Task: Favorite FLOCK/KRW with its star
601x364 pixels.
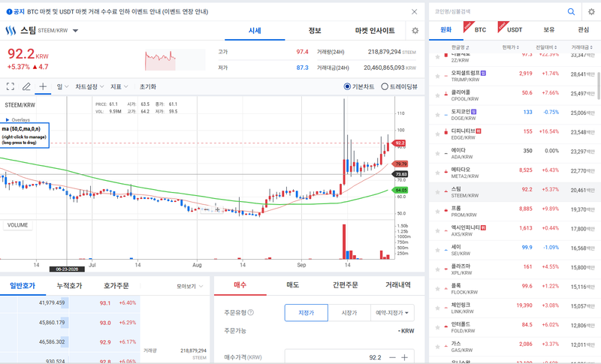Action: (x=437, y=289)
